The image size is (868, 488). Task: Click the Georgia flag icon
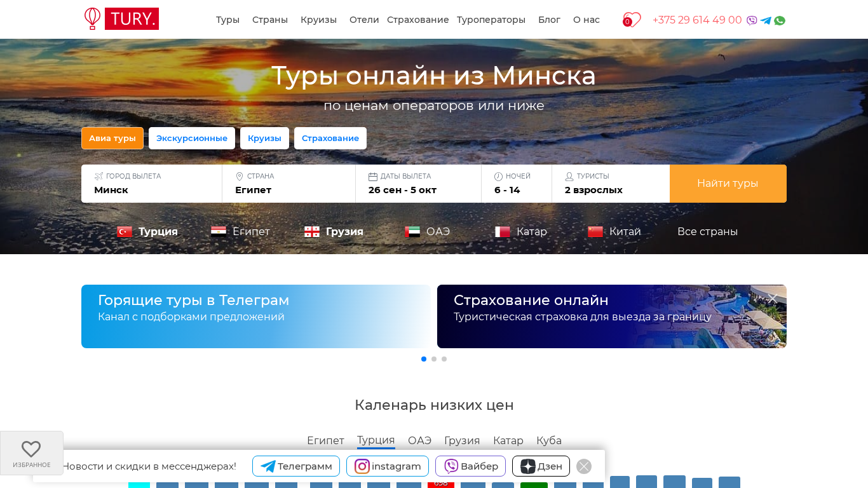312,232
